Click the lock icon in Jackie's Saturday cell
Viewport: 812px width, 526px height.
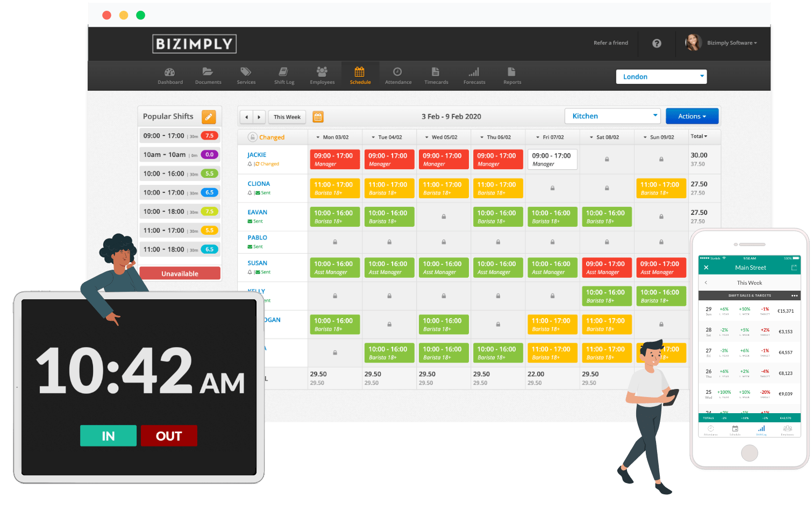607,159
